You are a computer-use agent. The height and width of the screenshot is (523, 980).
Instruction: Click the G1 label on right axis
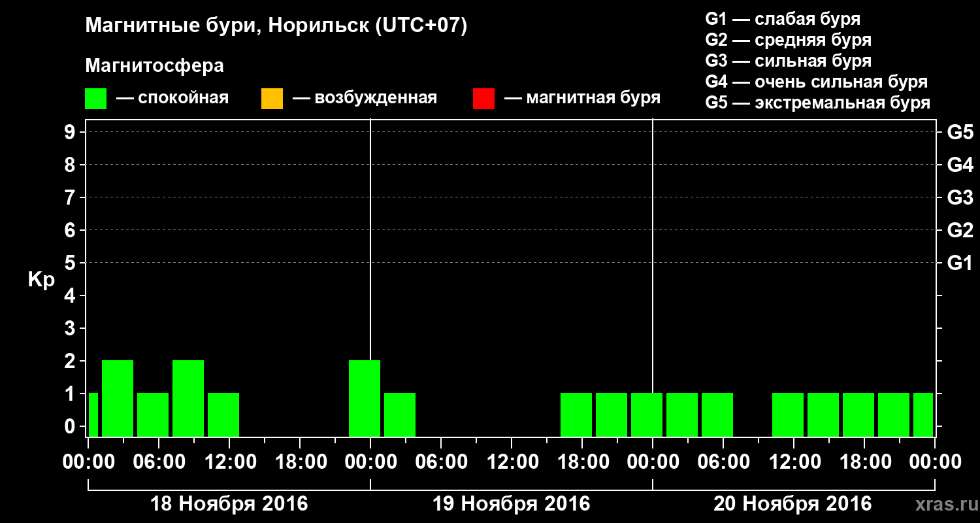960,263
